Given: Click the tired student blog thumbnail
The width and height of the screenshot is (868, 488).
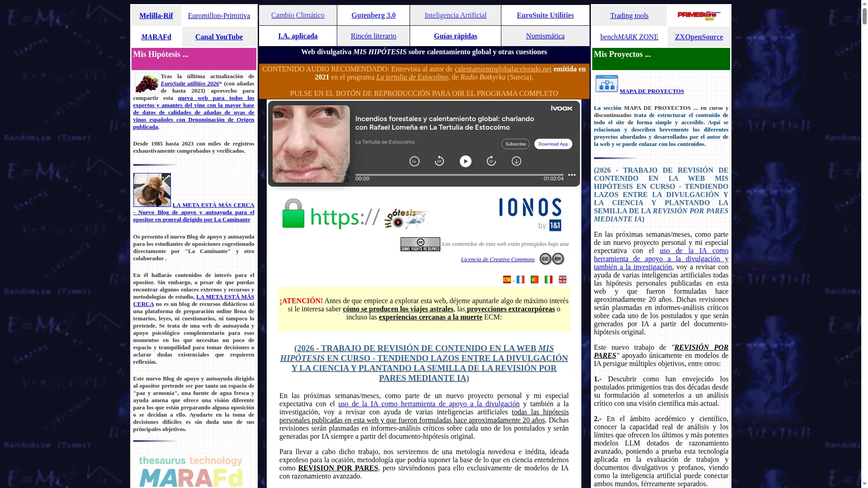Looking at the screenshot, I should click(x=152, y=190).
